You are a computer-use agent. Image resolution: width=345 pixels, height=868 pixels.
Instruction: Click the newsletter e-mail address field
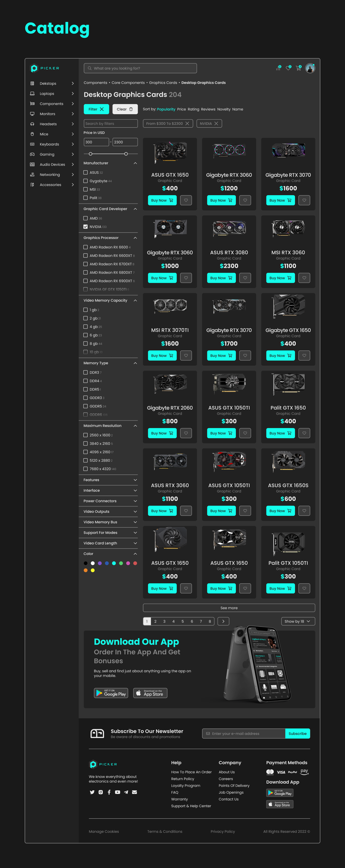pos(243,734)
